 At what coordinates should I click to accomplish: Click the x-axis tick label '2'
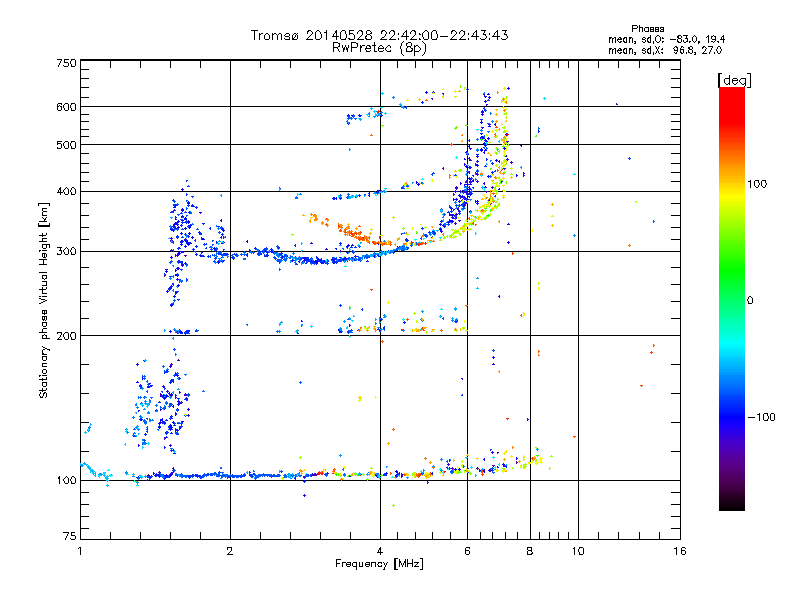[230, 551]
